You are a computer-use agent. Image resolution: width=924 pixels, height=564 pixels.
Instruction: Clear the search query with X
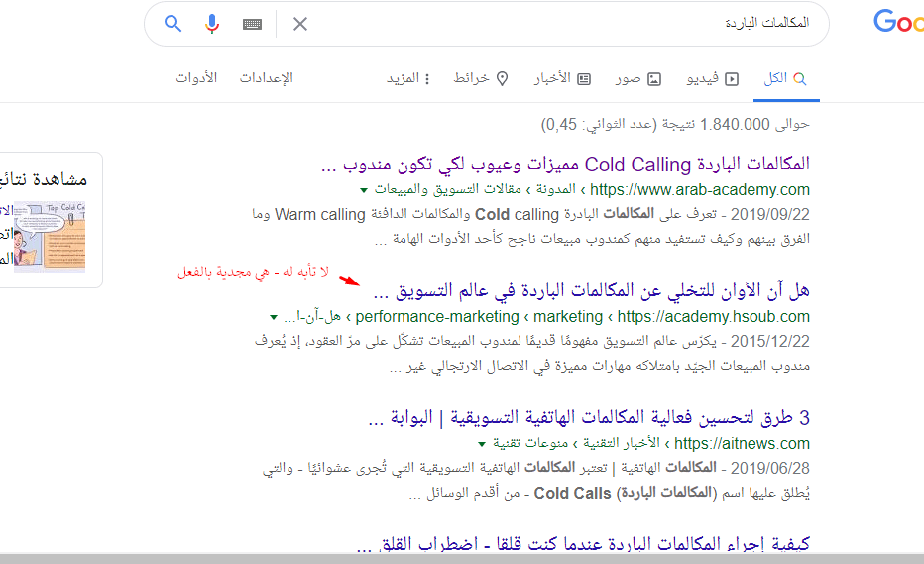click(x=300, y=24)
